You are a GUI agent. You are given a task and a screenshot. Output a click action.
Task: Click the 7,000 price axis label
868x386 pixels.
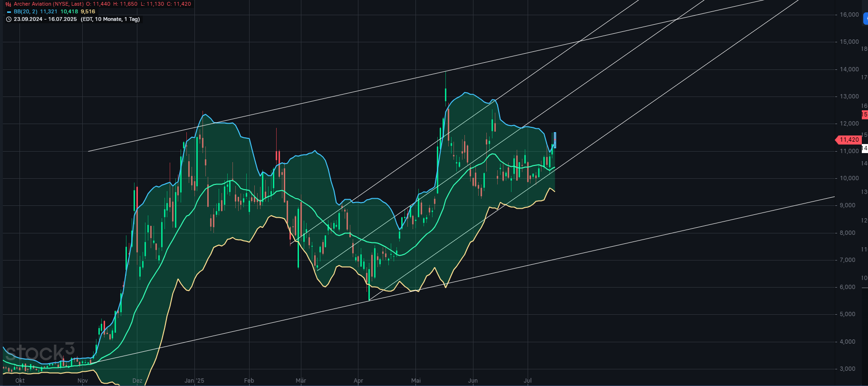(848, 260)
